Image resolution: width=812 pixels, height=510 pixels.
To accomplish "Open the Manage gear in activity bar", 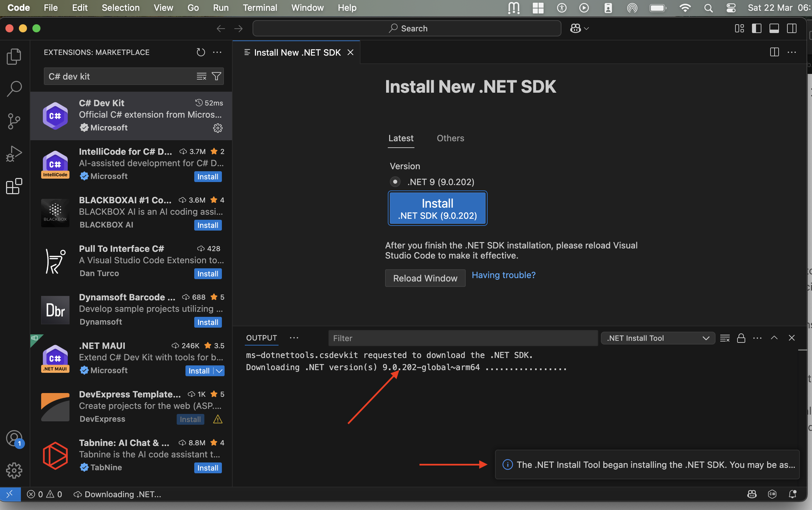I will pyautogui.click(x=14, y=471).
